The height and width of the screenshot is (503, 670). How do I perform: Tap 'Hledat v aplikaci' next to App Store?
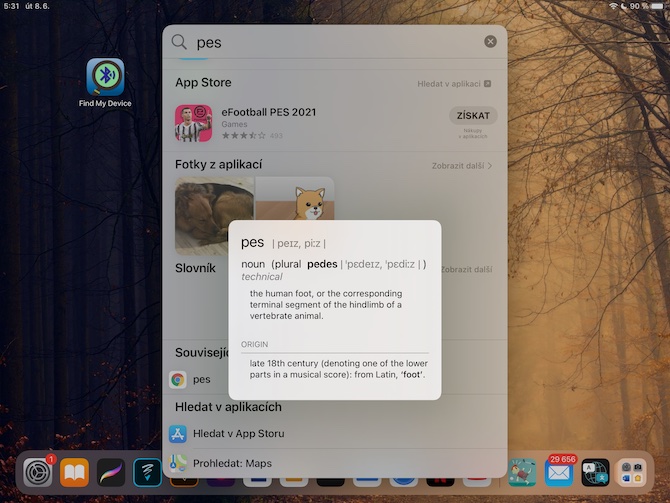pyautogui.click(x=454, y=84)
